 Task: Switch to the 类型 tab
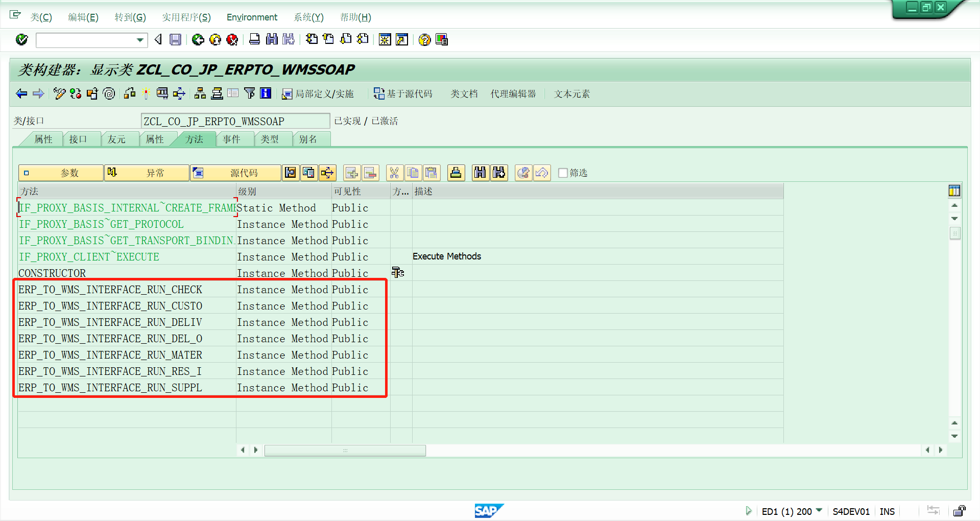click(270, 139)
